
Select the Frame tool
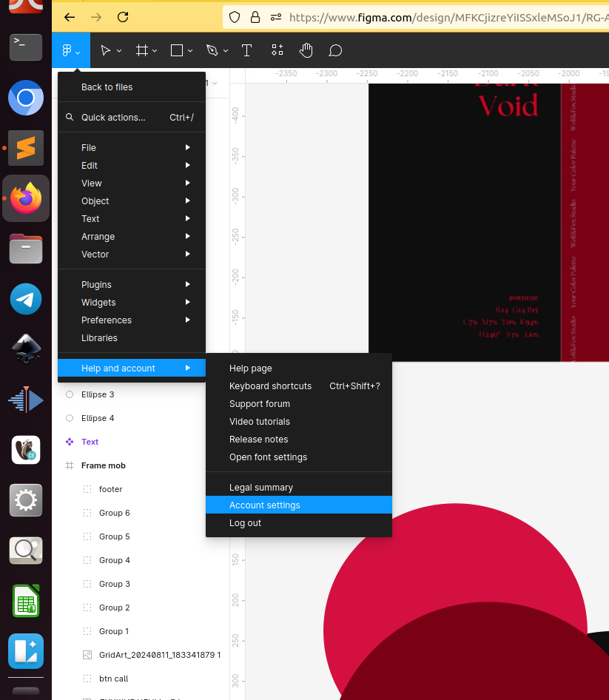coord(142,50)
